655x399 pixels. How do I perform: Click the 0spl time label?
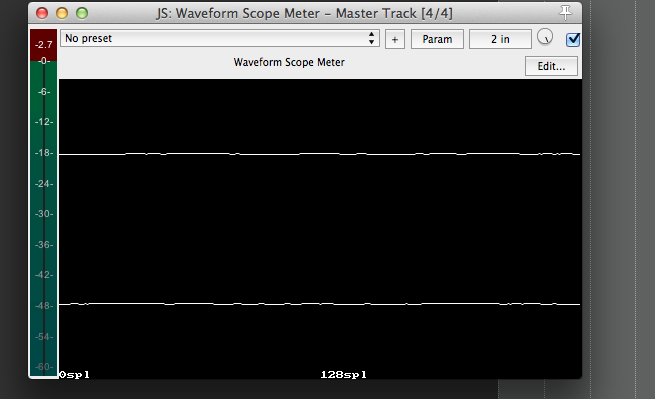click(74, 375)
